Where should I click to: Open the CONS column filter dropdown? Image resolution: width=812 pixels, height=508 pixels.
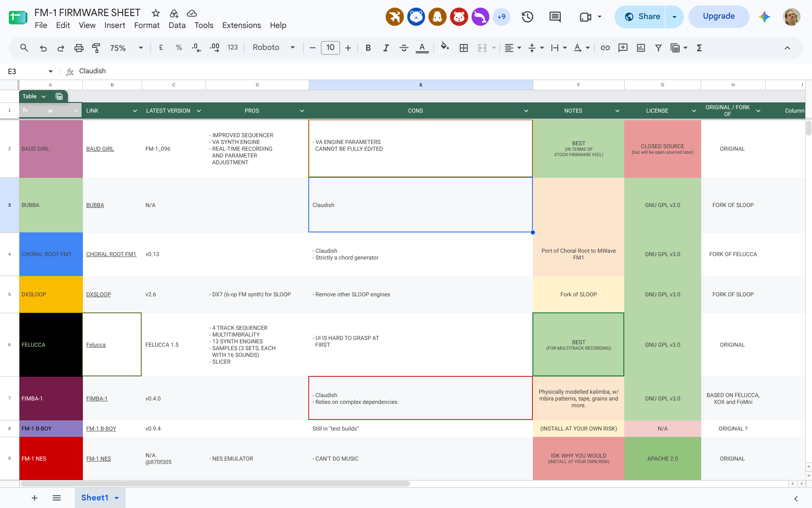tap(526, 111)
